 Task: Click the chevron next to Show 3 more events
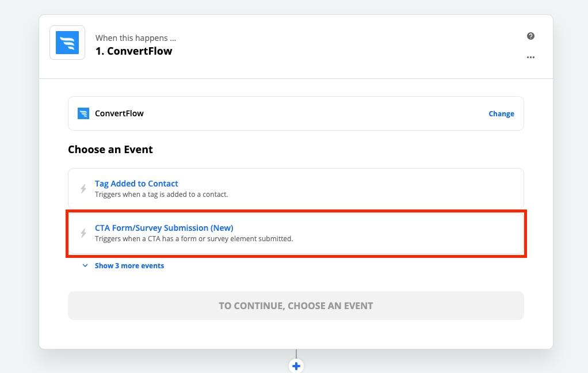(85, 266)
